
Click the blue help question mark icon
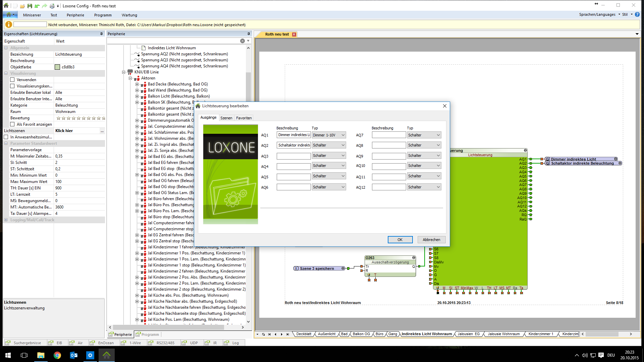coord(637,14)
